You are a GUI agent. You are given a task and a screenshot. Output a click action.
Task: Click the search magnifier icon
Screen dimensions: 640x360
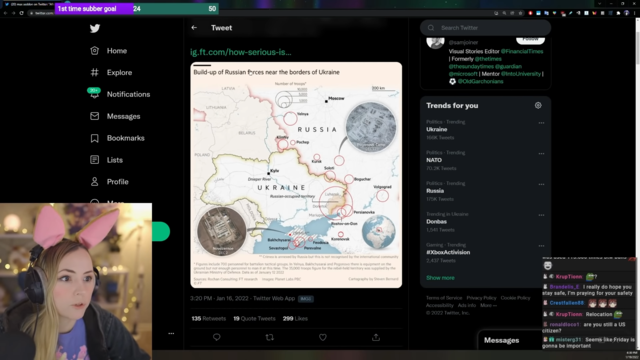(431, 28)
